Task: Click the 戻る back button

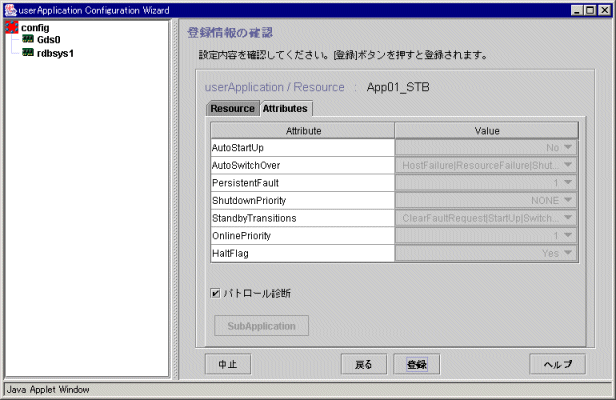Action: 364,363
